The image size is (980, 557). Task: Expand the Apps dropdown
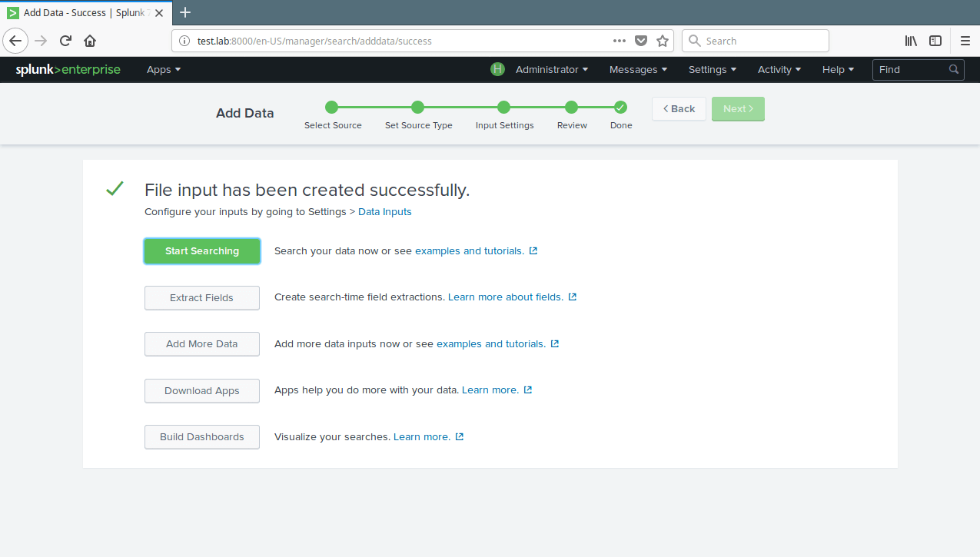164,69
